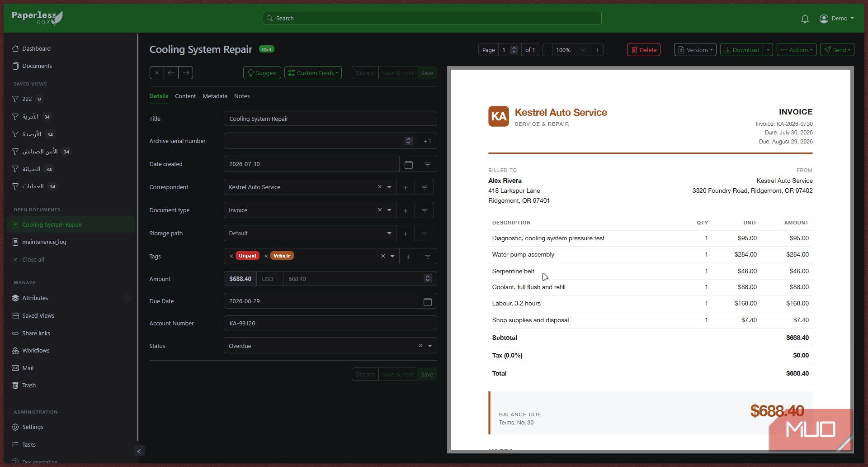Screen dimensions: 868x467
Task: Open the Status dropdown
Action: 430,346
